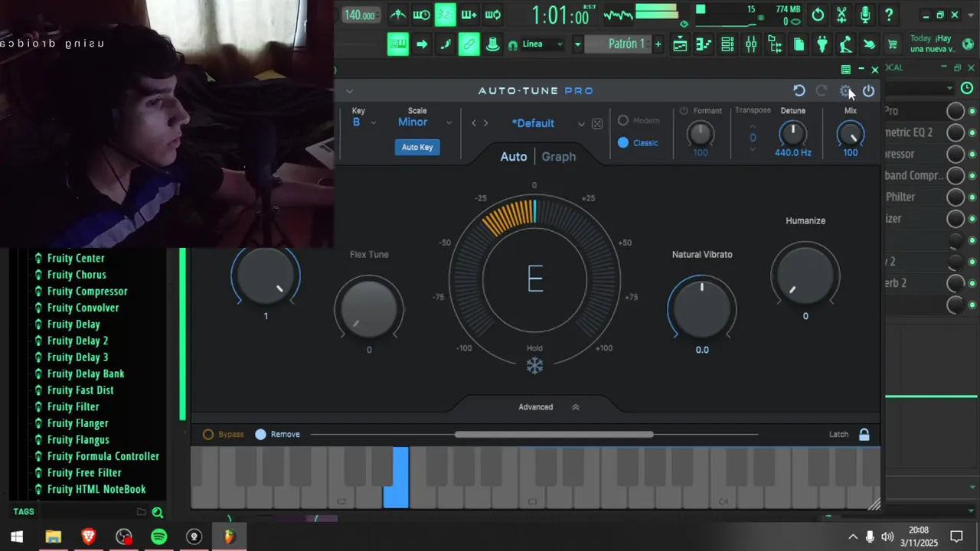Click the mixer clock latency icon

(967, 89)
